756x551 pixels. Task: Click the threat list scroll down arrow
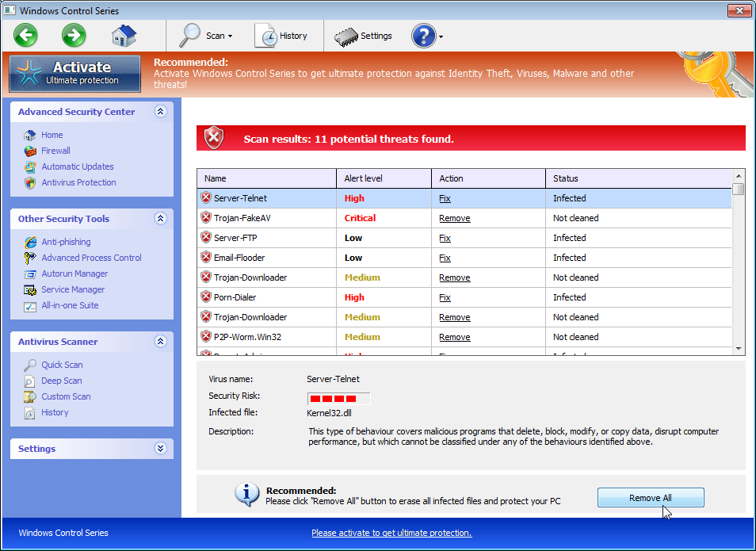(739, 349)
